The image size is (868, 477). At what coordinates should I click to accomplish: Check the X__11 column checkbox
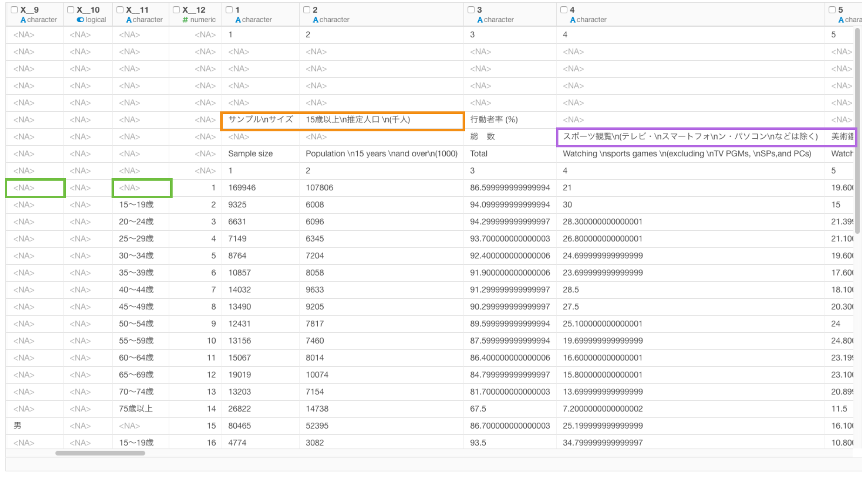[x=120, y=10]
